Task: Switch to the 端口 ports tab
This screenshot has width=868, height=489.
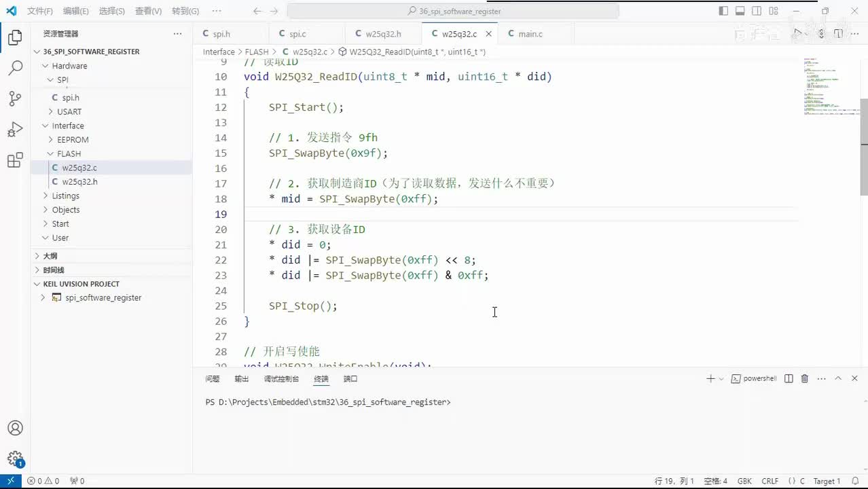Action: pos(350,378)
